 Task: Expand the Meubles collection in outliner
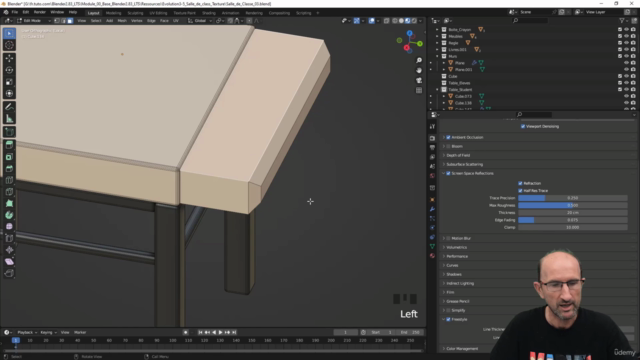pyautogui.click(x=437, y=36)
